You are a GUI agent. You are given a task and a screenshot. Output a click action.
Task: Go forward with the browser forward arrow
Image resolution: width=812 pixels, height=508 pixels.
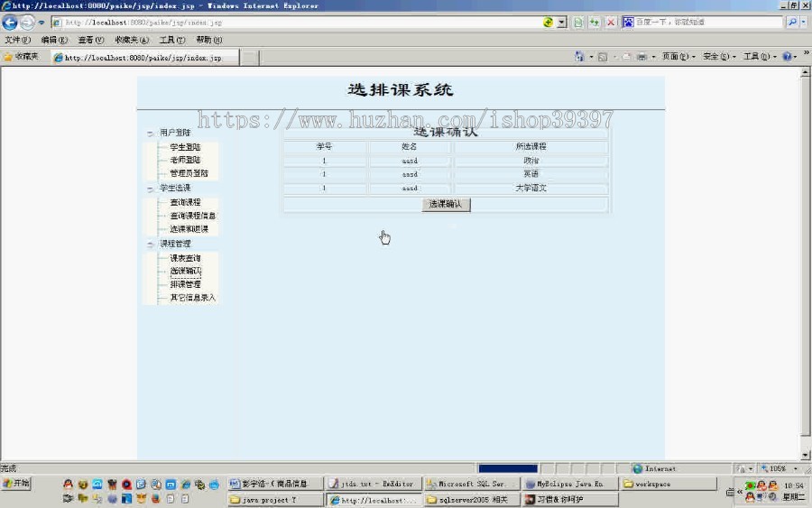[27, 23]
